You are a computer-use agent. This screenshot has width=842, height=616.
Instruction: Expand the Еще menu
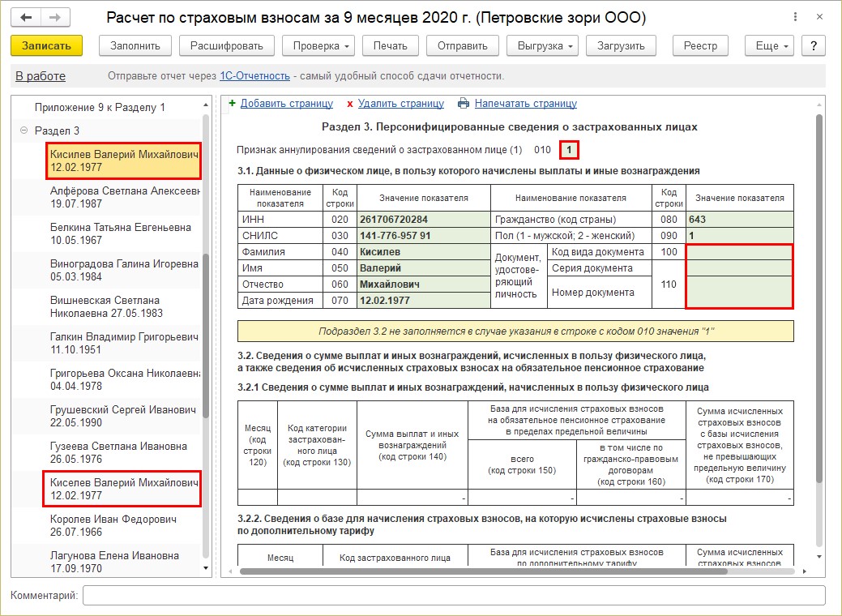tap(770, 45)
